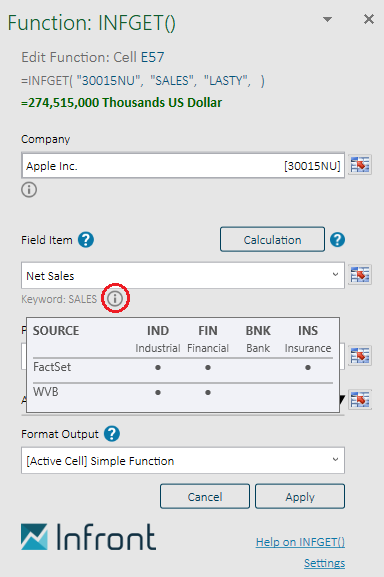This screenshot has width=384, height=577.
Task: Click the INFGET formula text line
Action: coord(143,81)
